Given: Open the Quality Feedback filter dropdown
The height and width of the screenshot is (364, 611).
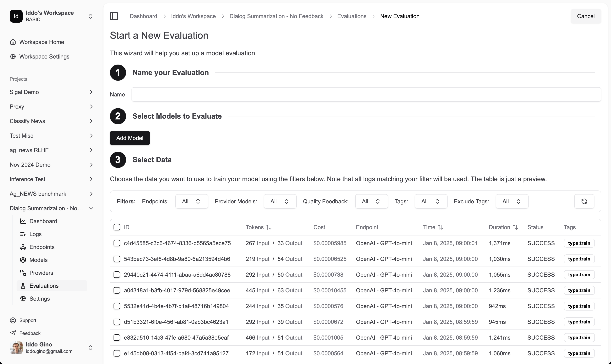Looking at the screenshot, I should pos(371,201).
